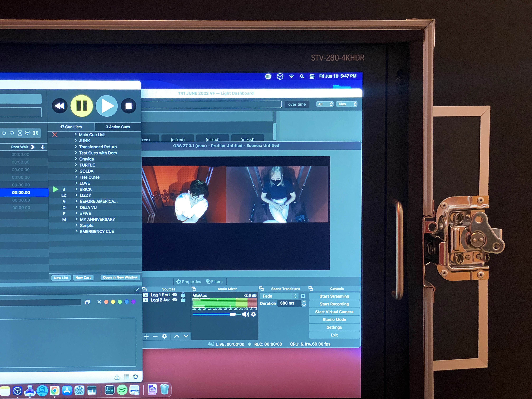Click the Start Recording button
The image size is (532, 399).
click(x=334, y=304)
